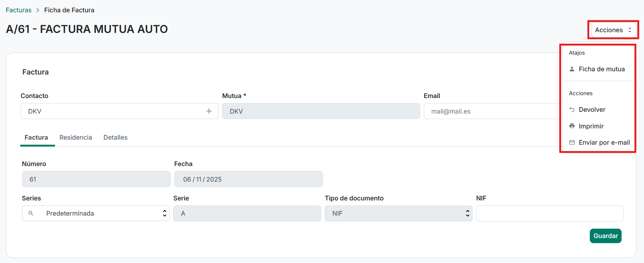Select the Factura tab

(36, 137)
